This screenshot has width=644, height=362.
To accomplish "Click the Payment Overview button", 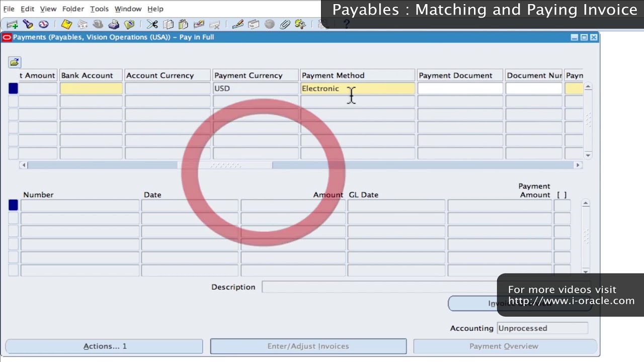I will [504, 346].
